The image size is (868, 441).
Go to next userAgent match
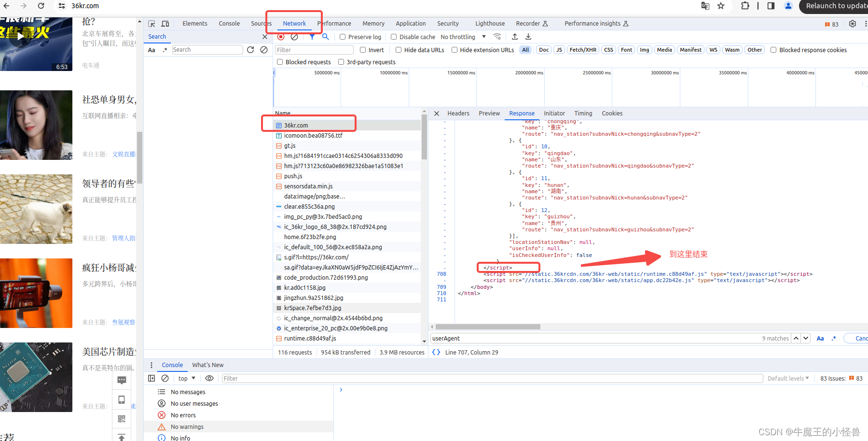(806, 338)
